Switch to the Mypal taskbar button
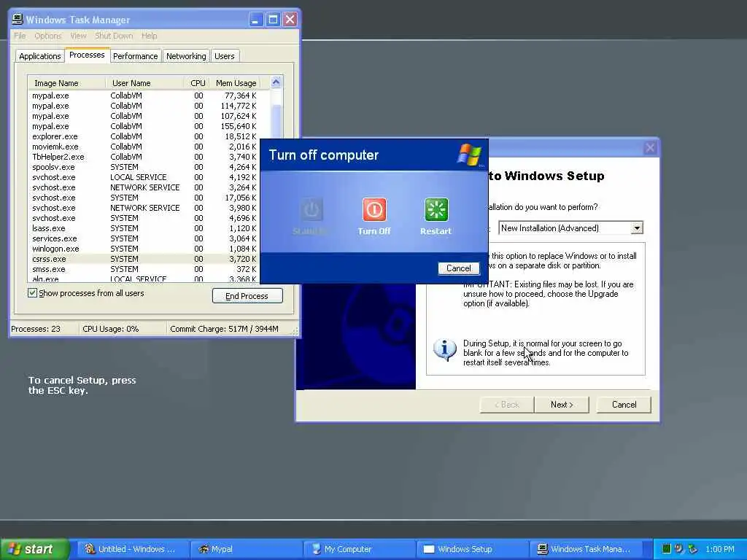This screenshot has width=747, height=560. [x=246, y=549]
